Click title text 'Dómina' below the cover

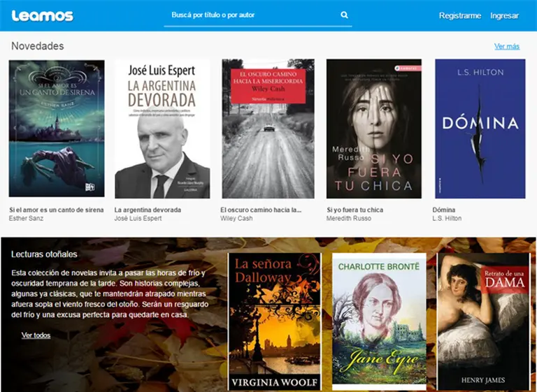[x=444, y=210]
